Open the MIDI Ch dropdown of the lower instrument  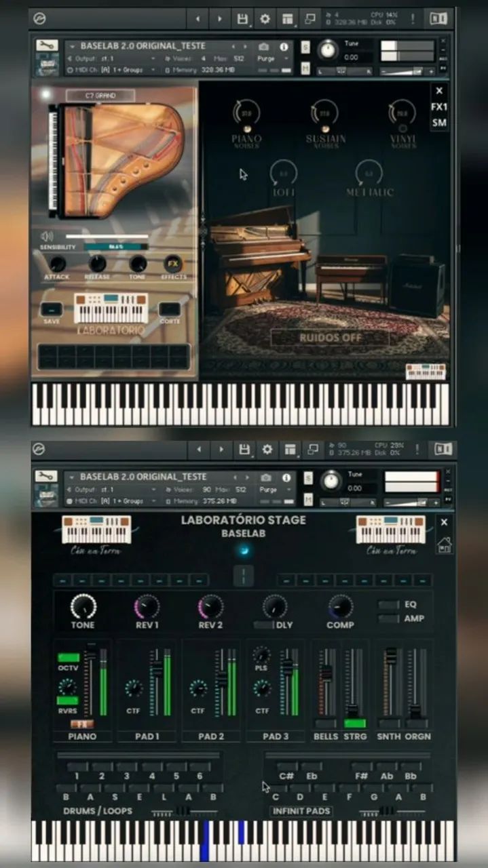(112, 500)
